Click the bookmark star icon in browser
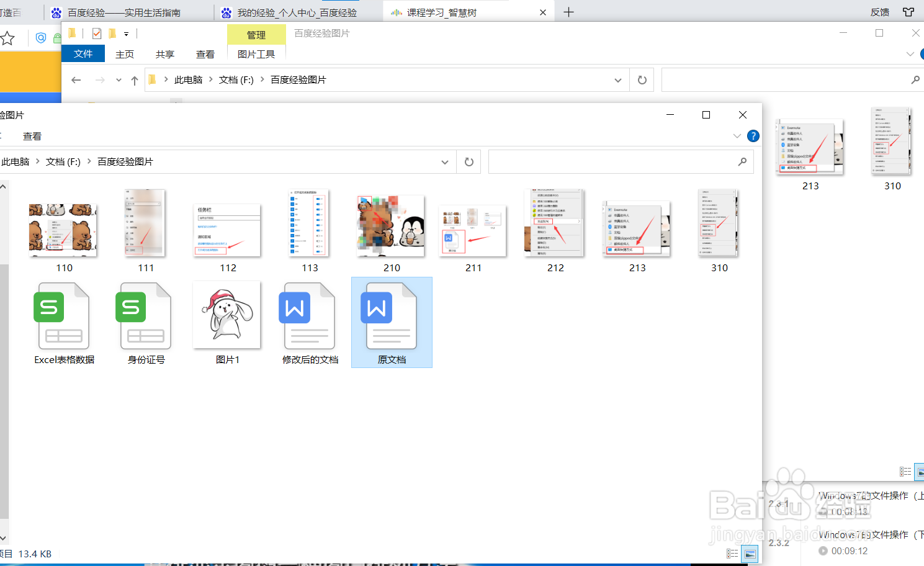 [x=7, y=38]
